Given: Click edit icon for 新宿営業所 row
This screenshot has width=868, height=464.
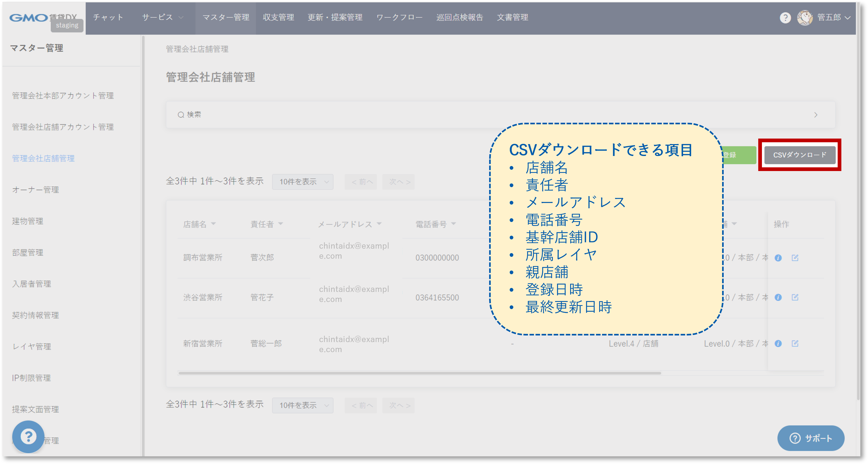Looking at the screenshot, I should click(795, 344).
